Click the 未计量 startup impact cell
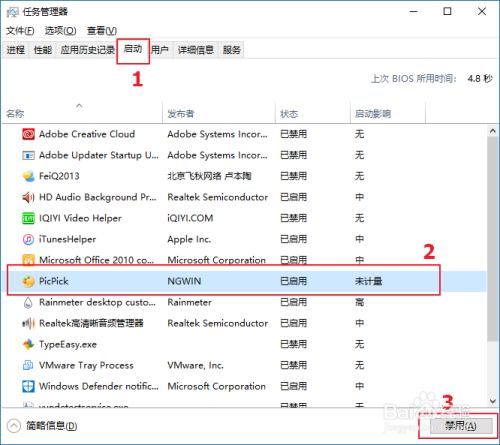Screen dimensions: 500x445 point(368,281)
